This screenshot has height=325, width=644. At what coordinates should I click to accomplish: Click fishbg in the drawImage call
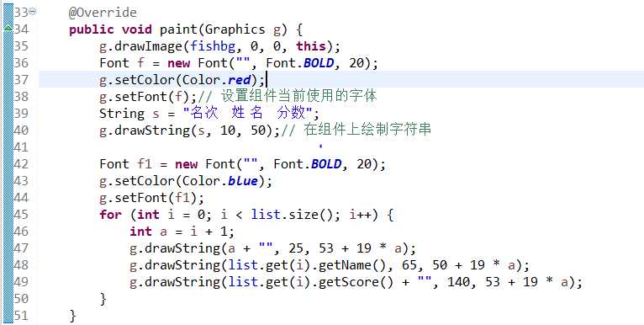213,46
